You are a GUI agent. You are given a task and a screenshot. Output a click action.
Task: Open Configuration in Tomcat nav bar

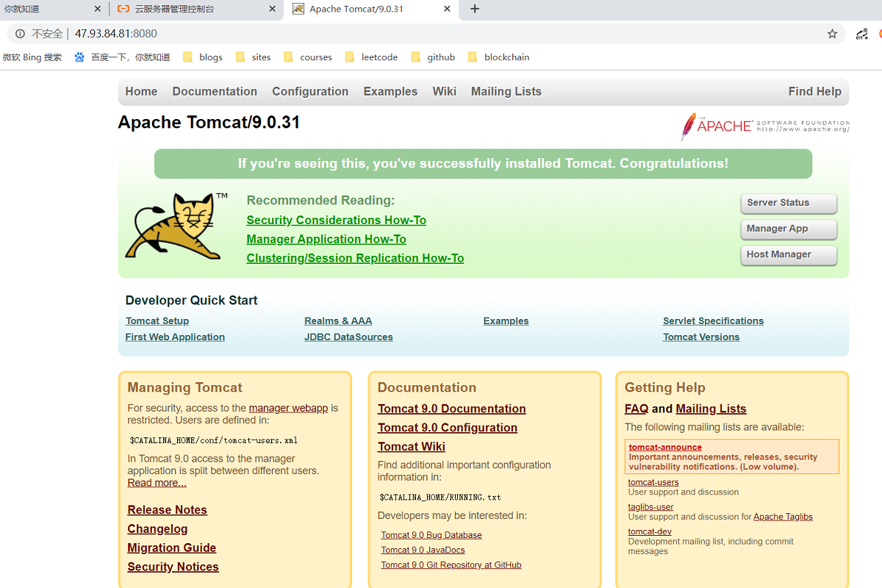tap(310, 92)
